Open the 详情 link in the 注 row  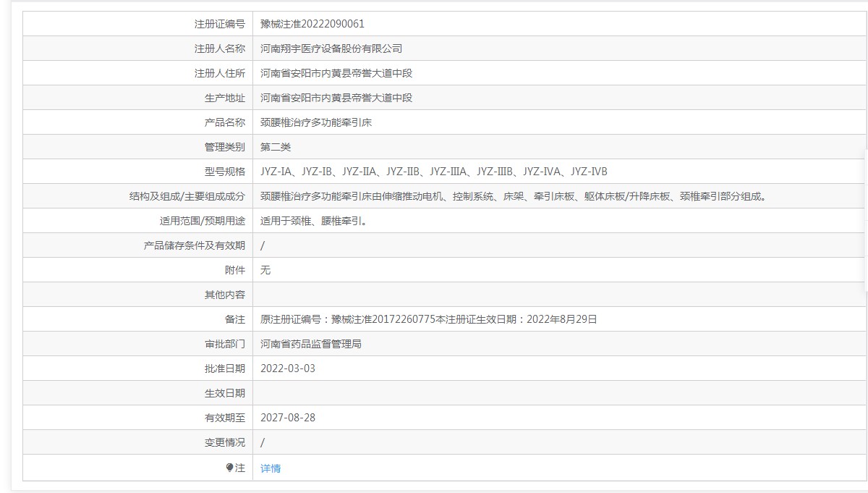pyautogui.click(x=271, y=468)
